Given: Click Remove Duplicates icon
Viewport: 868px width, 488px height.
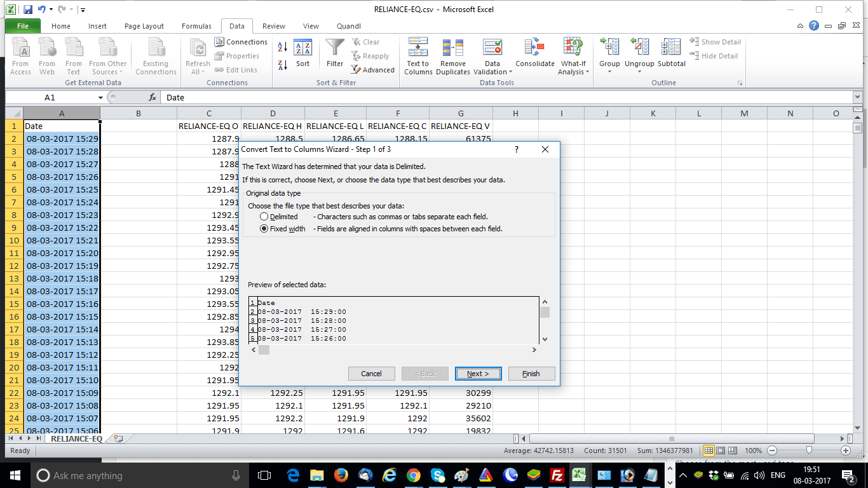Looking at the screenshot, I should coord(453,56).
